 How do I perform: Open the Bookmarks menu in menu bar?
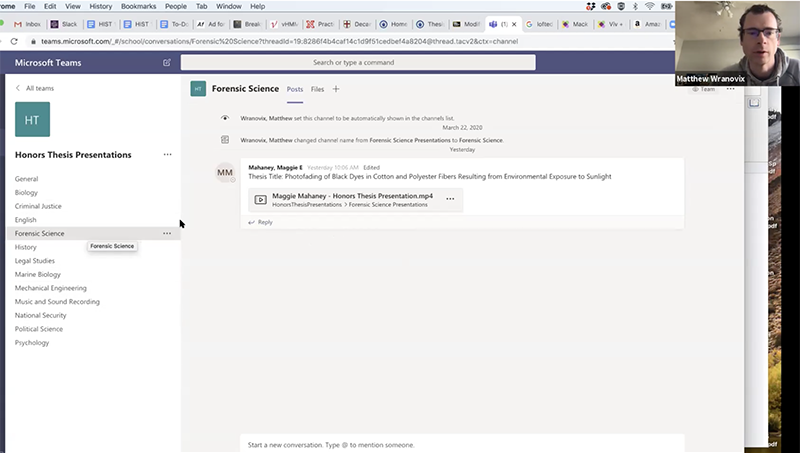tap(138, 6)
